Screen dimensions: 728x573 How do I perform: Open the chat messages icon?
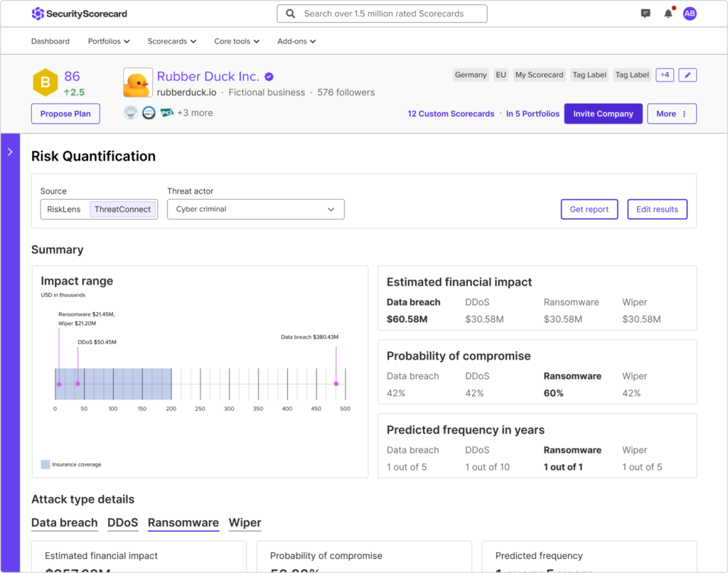coord(646,14)
